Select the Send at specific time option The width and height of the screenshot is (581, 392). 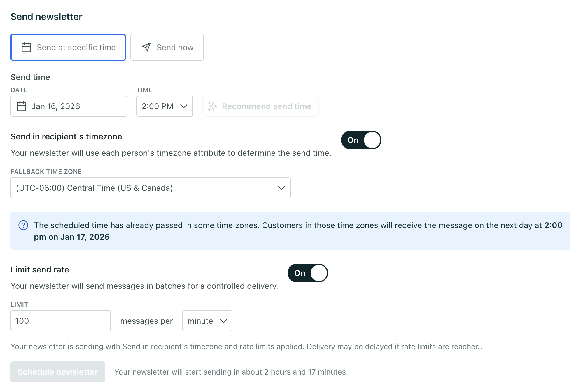pos(68,47)
